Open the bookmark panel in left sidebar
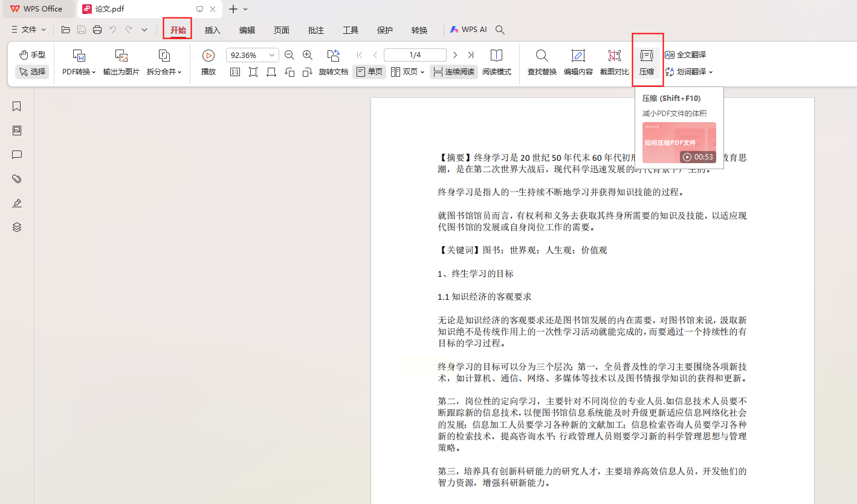This screenshot has width=857, height=504. (x=17, y=106)
